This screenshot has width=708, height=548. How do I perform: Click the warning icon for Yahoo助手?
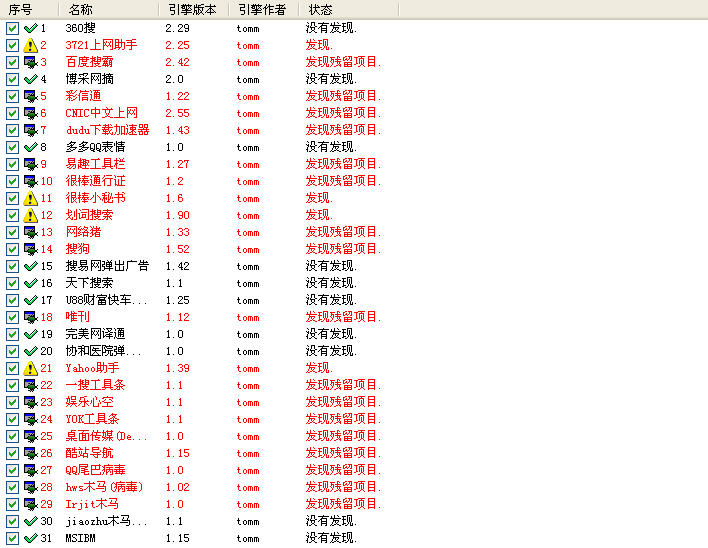coord(30,368)
